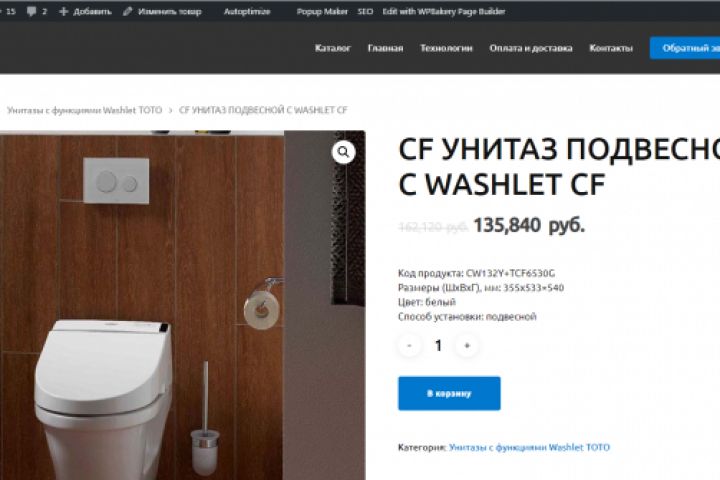720x480 pixels.
Task: Click the quantity input field showing 1
Action: coord(438,345)
